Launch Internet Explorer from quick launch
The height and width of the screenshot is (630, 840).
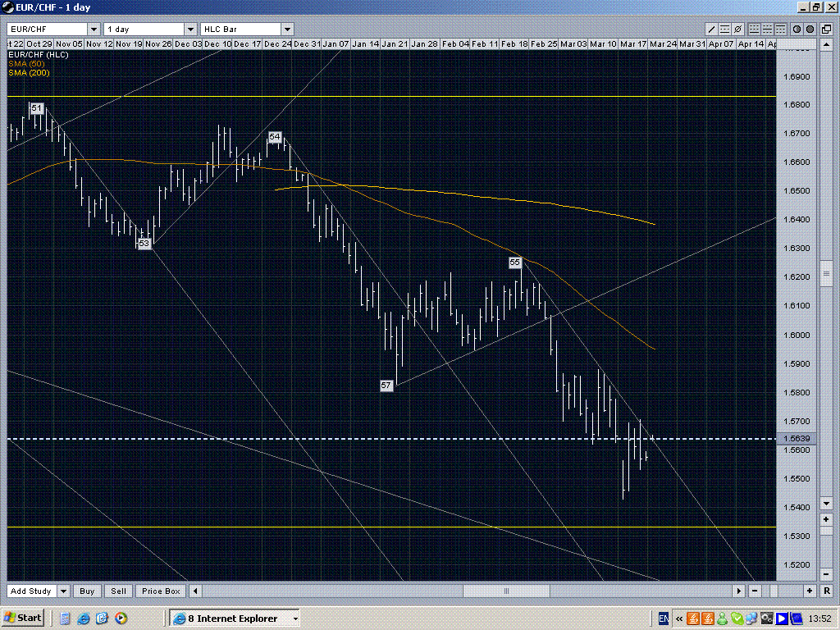(84, 619)
